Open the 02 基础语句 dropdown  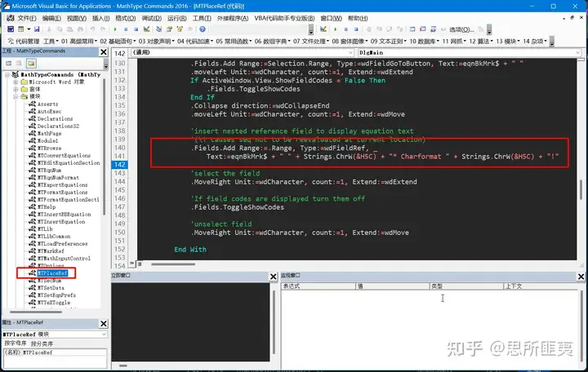(118, 42)
